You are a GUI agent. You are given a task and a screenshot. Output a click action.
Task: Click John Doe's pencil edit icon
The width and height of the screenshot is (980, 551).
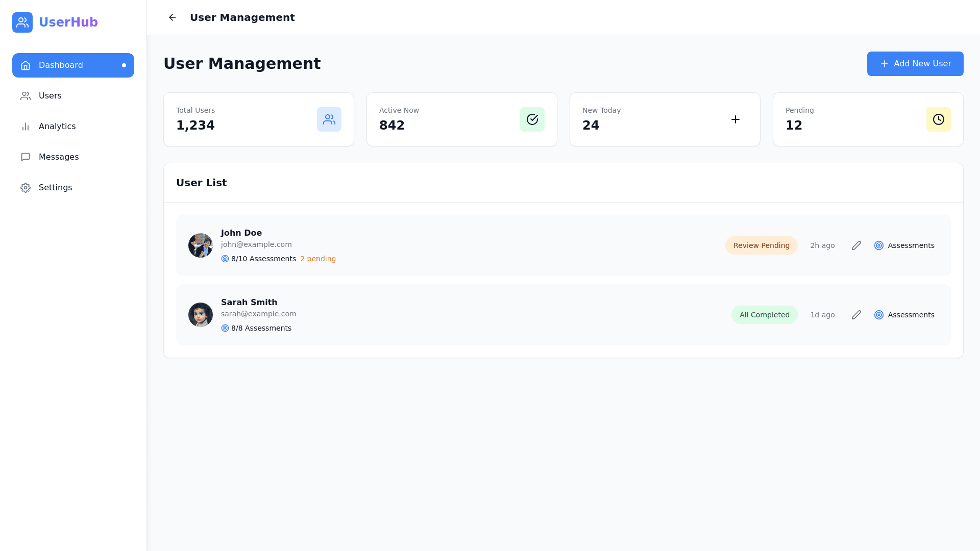856,245
